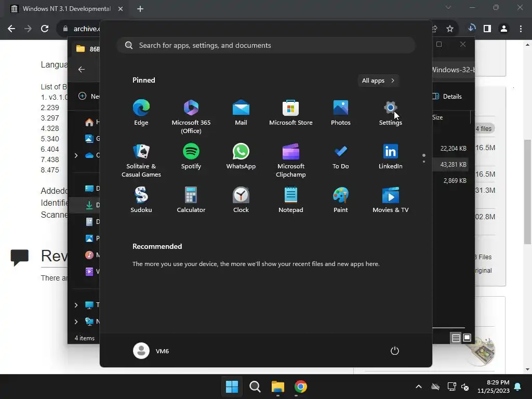Click the Start menu search box
Screen dimensions: 532x399
(266, 45)
